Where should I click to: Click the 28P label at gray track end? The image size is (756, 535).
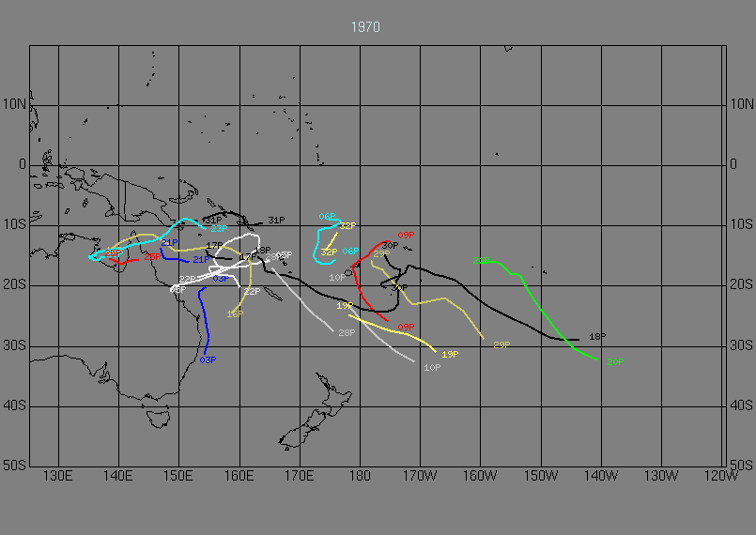347,333
